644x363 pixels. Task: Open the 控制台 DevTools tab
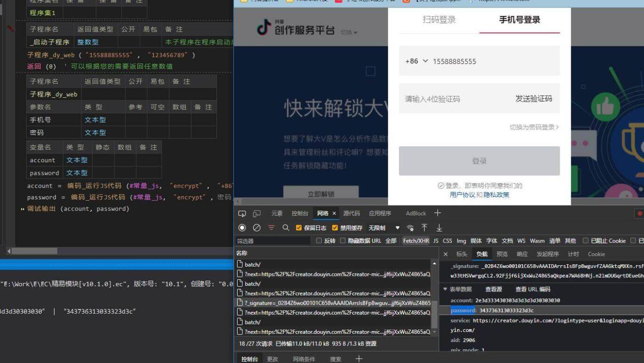pyautogui.click(x=300, y=213)
